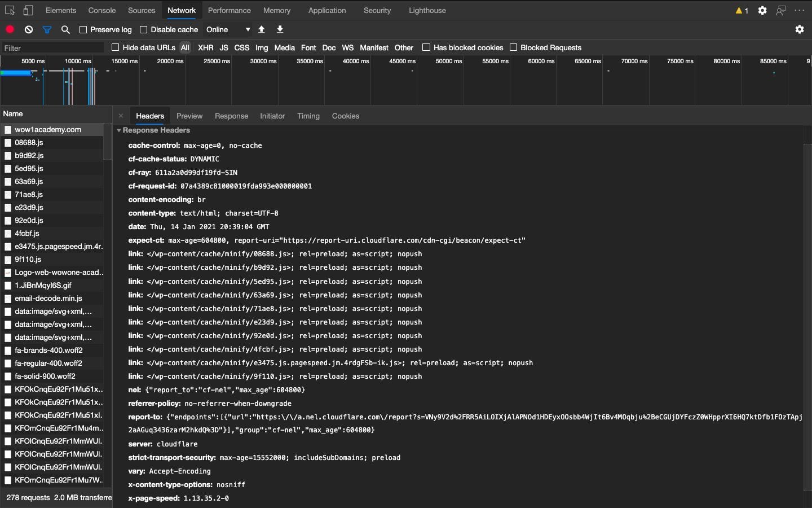Open the DevTools three-dot menu

pos(800,10)
